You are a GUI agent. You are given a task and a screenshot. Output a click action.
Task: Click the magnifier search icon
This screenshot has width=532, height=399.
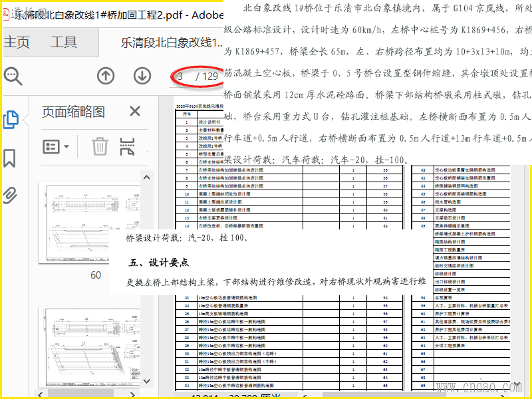point(13,76)
